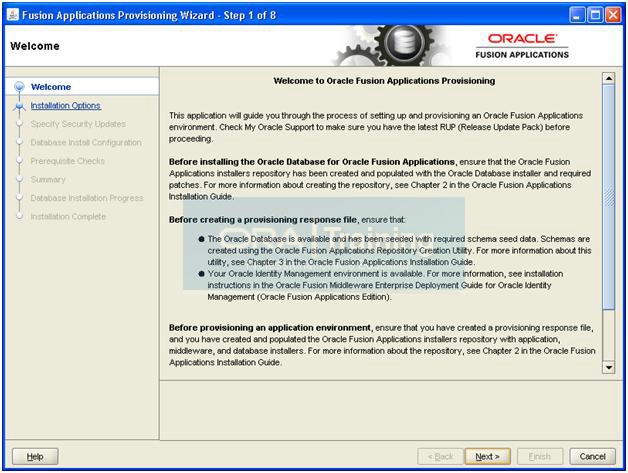Viewport: 628px width, 473px height.
Task: Open Help for the wizard
Action: point(35,456)
